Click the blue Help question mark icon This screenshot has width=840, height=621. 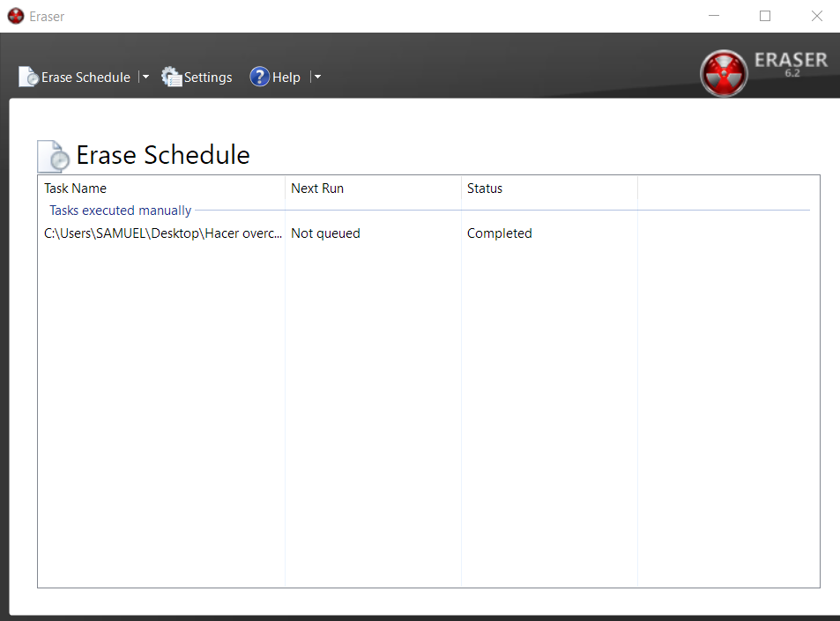tap(260, 78)
